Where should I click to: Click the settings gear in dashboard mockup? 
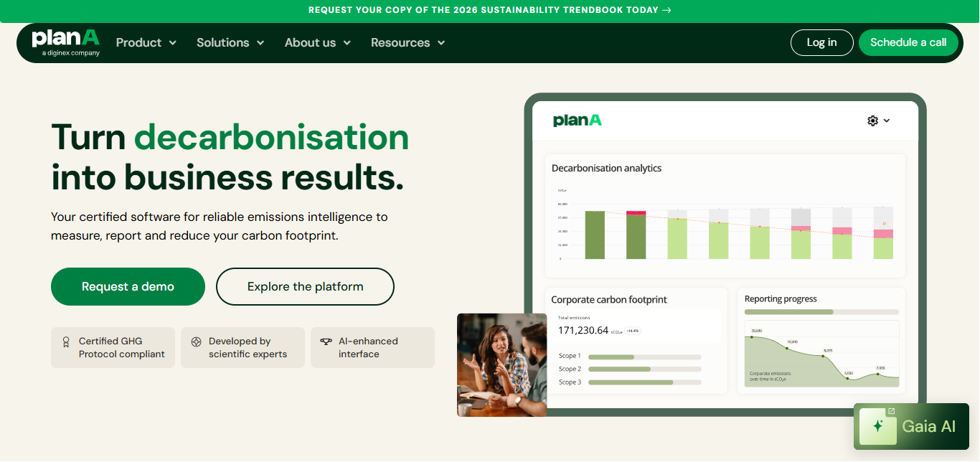(x=872, y=121)
